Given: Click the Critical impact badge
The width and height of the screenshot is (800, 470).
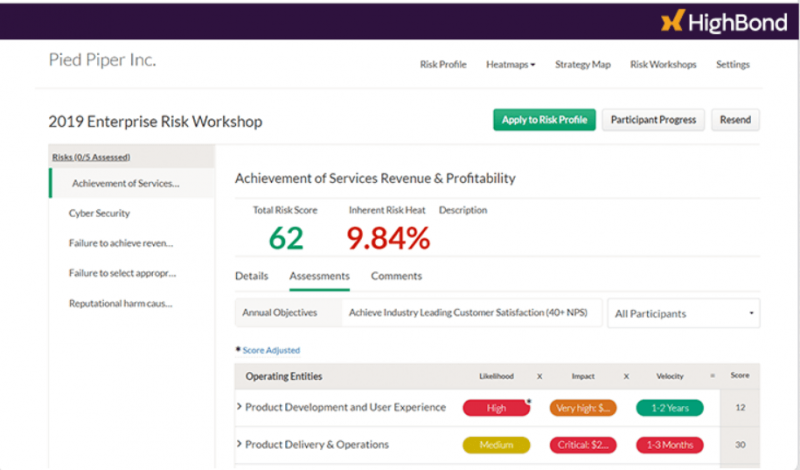Looking at the screenshot, I should pos(583,445).
